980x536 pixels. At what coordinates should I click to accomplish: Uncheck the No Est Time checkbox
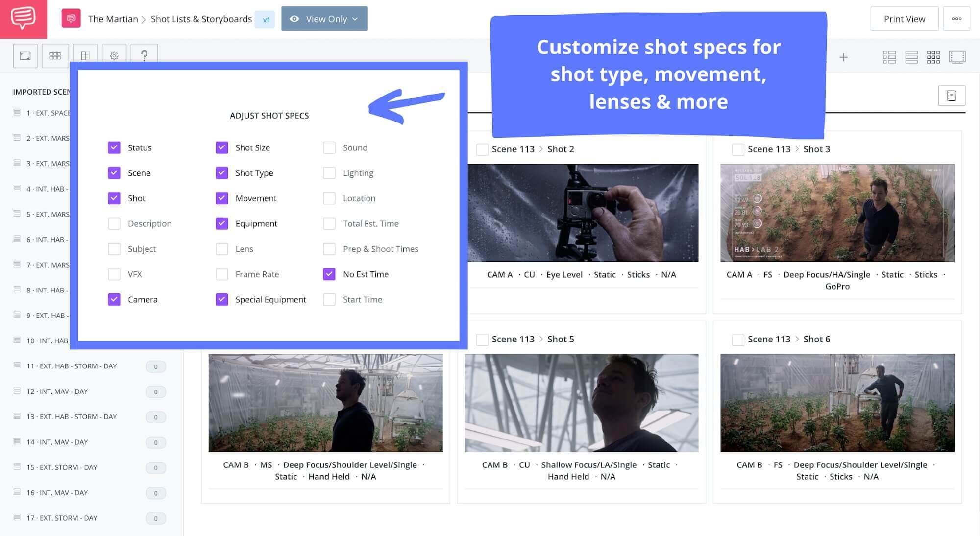(x=329, y=274)
